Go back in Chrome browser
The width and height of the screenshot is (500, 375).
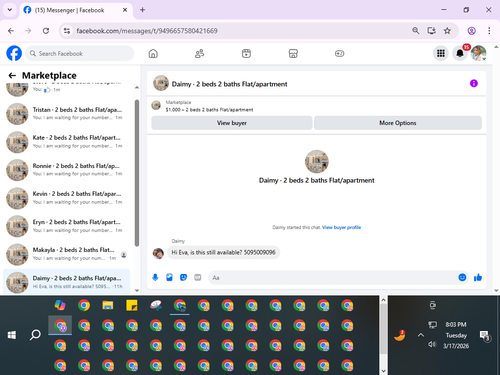pyautogui.click(x=11, y=31)
